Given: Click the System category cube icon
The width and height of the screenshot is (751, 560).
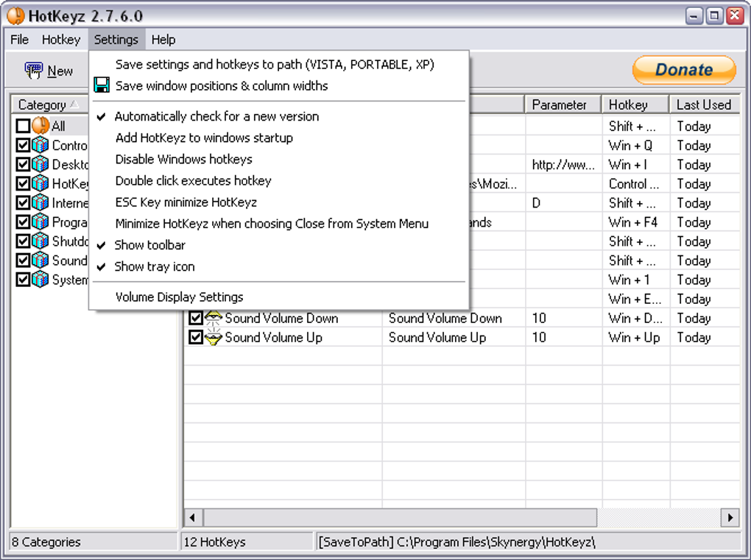Looking at the screenshot, I should click(x=40, y=280).
